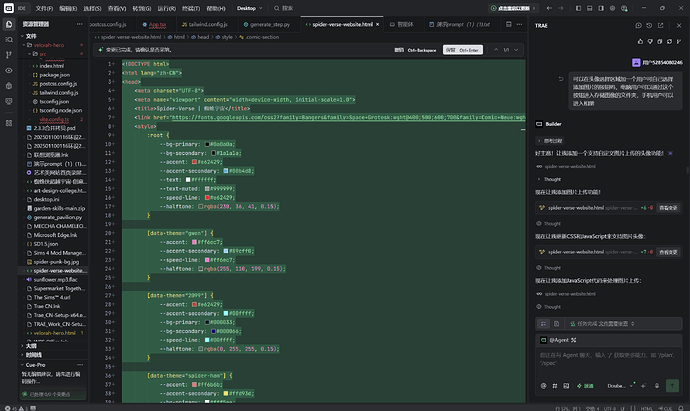Toggle the left sidebar layout icon

[578, 8]
